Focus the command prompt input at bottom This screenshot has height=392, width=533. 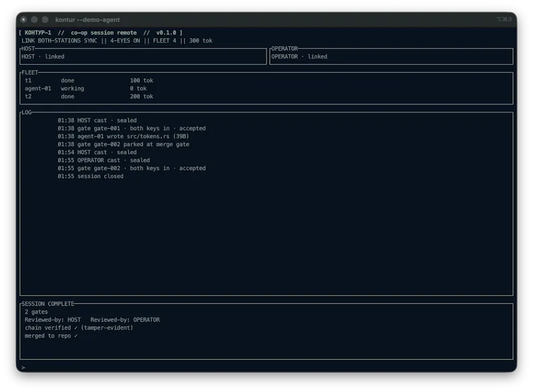point(266,367)
